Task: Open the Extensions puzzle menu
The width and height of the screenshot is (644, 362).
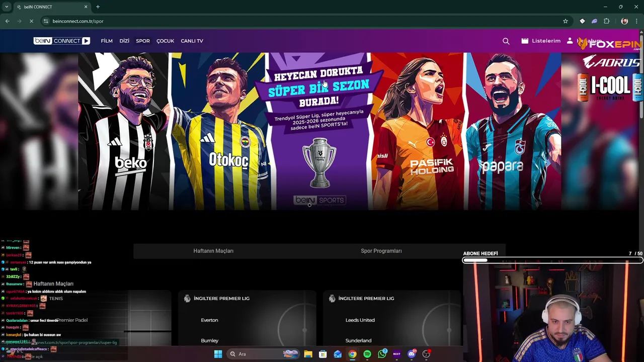Action: [607, 21]
